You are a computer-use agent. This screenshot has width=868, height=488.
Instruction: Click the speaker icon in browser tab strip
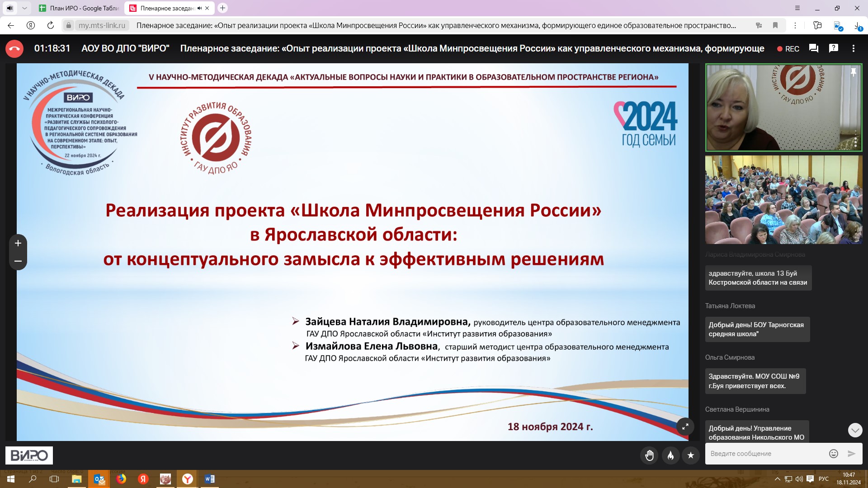10,8
